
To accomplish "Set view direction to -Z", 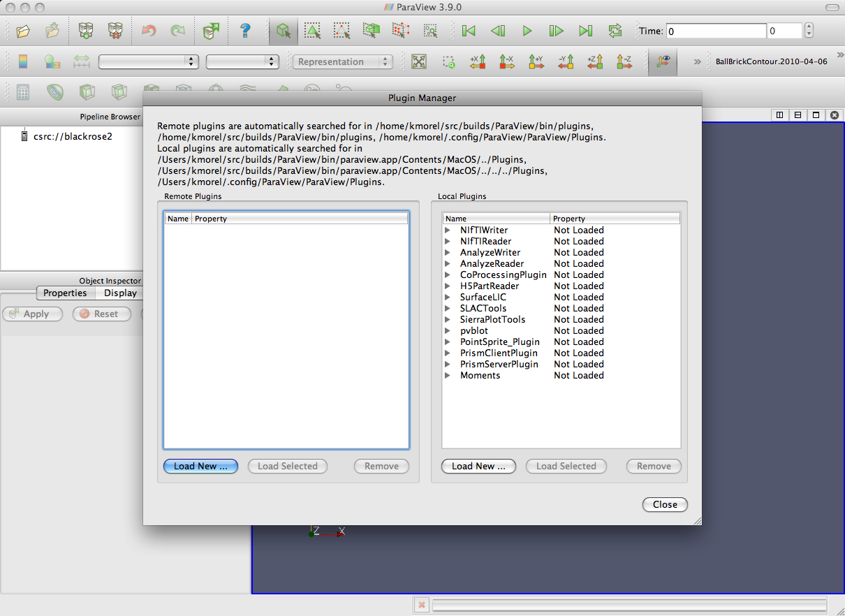I will point(624,61).
